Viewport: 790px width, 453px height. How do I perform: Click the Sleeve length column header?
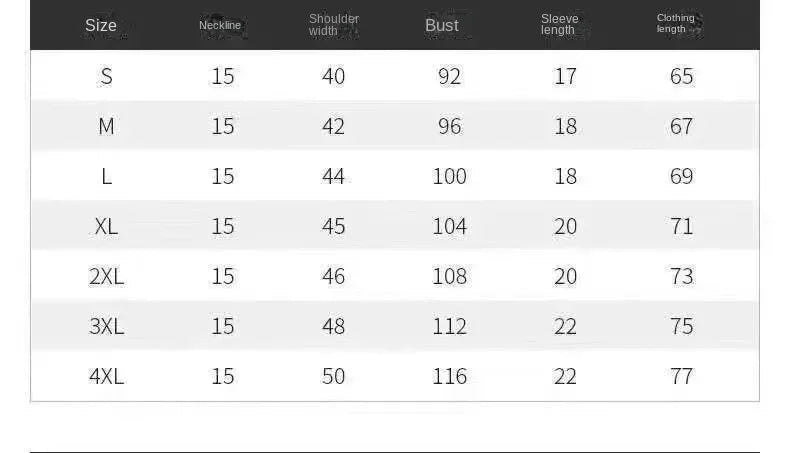click(559, 25)
